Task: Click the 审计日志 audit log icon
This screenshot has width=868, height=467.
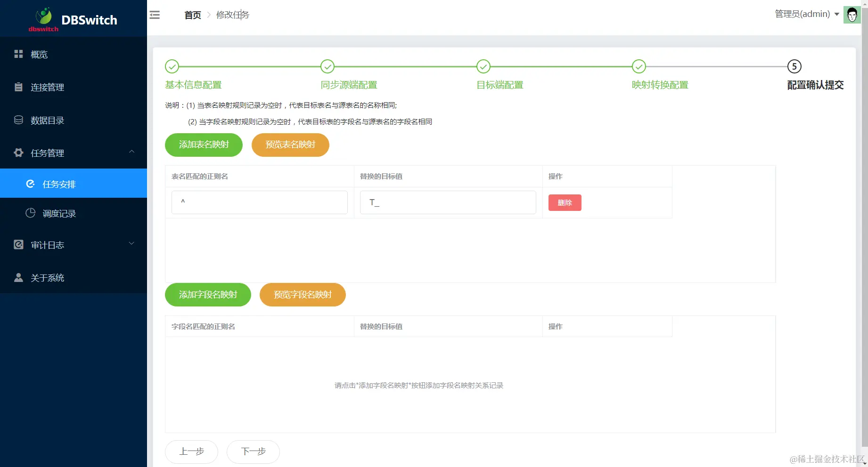Action: tap(18, 244)
